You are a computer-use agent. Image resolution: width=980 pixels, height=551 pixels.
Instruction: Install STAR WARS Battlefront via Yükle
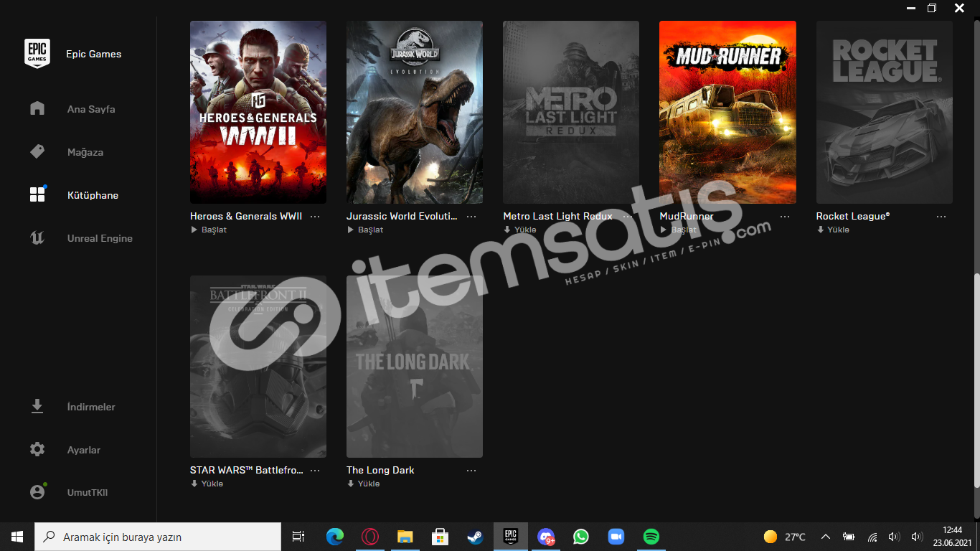pyautogui.click(x=207, y=484)
